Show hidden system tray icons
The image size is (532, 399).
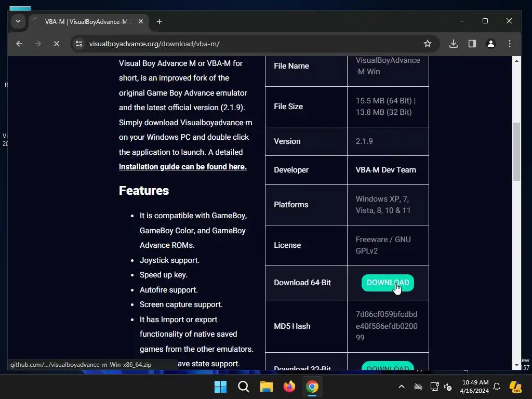(x=402, y=387)
